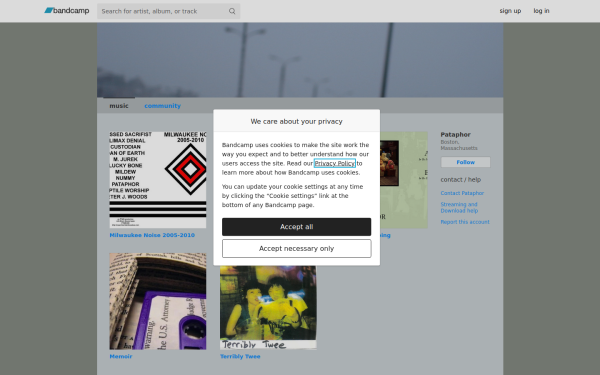
Task: Click the Memoir title link
Action: coord(121,357)
